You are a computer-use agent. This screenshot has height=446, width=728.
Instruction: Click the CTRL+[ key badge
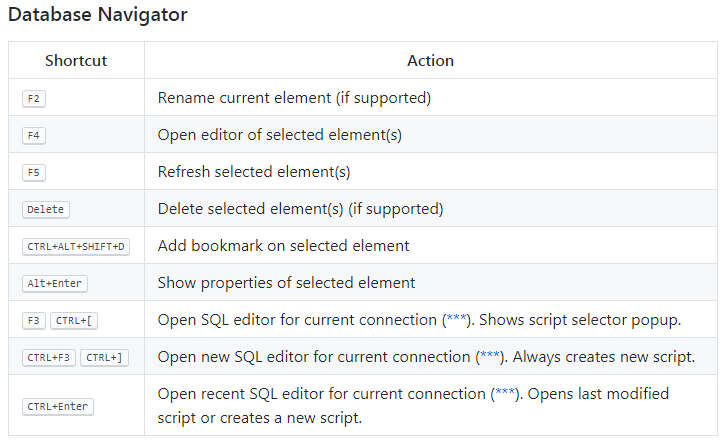click(x=76, y=320)
